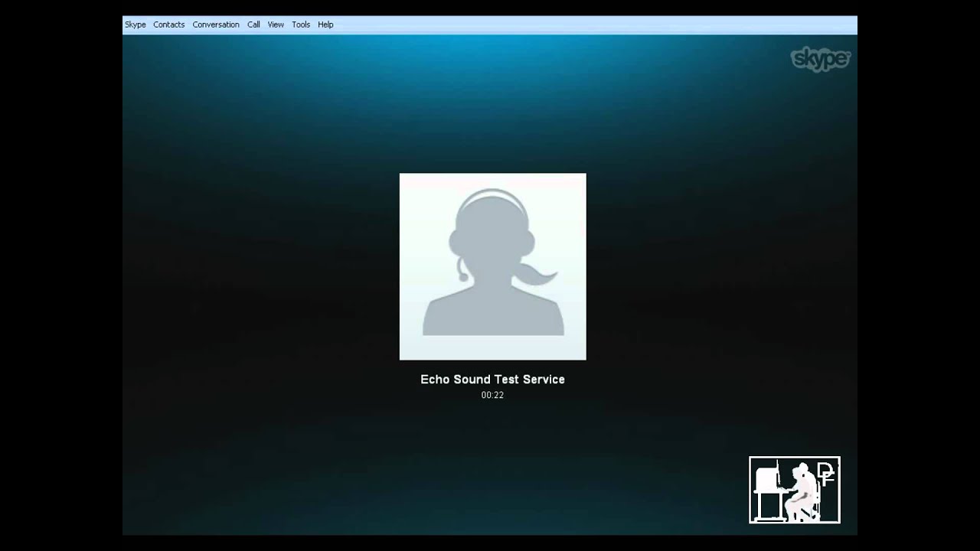The height and width of the screenshot is (551, 980).
Task: Click the Echo Sound Test Service avatar
Action: tap(493, 266)
